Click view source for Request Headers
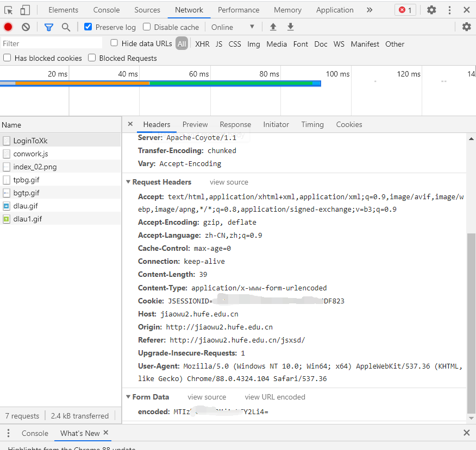Image resolution: width=476 pixels, height=450 pixels. tap(229, 182)
